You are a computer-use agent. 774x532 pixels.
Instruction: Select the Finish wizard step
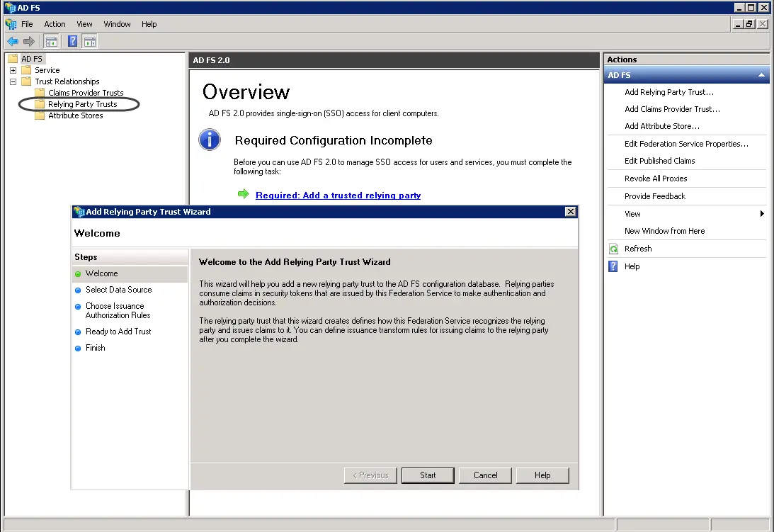point(95,348)
